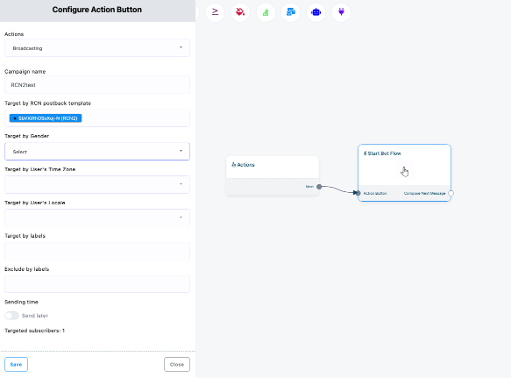Viewport: 511px width, 378px height.
Task: Save the action button configuration
Action: [16, 364]
